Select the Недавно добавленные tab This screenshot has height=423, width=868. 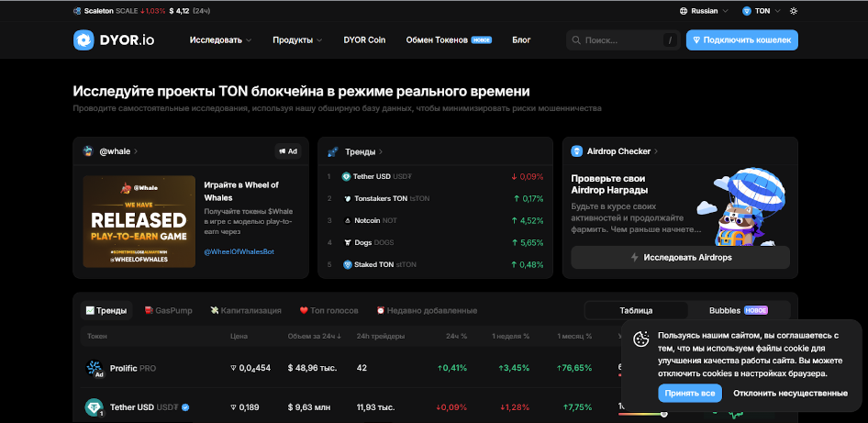(x=427, y=311)
